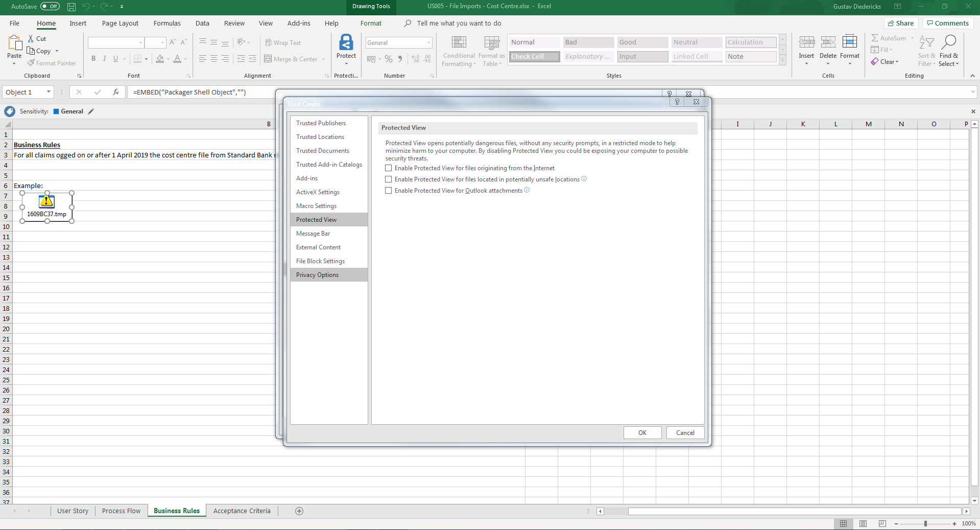Open the Process Flow sheet
980x530 pixels.
(121, 511)
